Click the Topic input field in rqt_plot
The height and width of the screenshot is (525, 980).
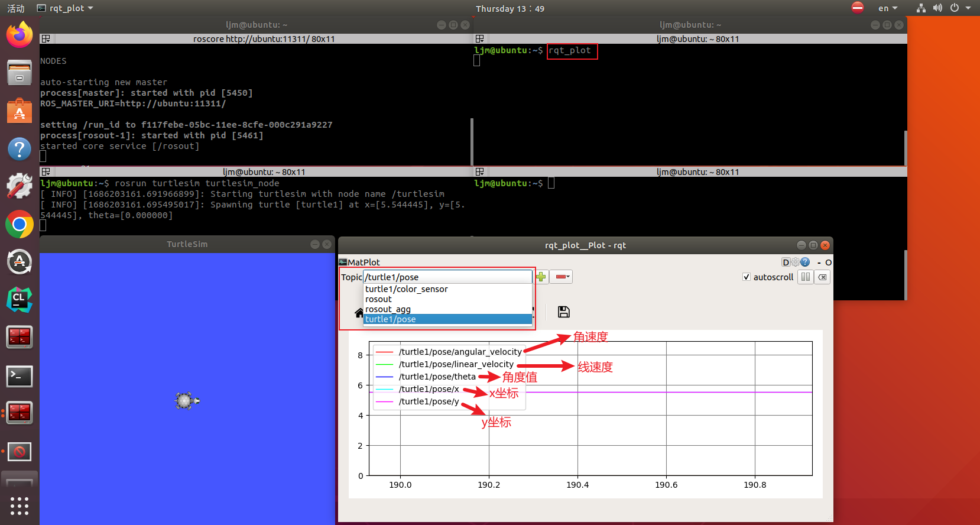pyautogui.click(x=448, y=277)
